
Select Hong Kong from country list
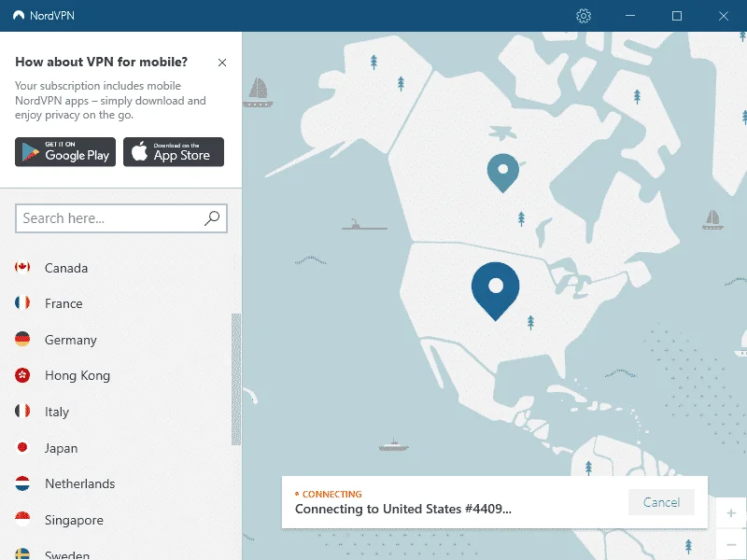click(121, 375)
